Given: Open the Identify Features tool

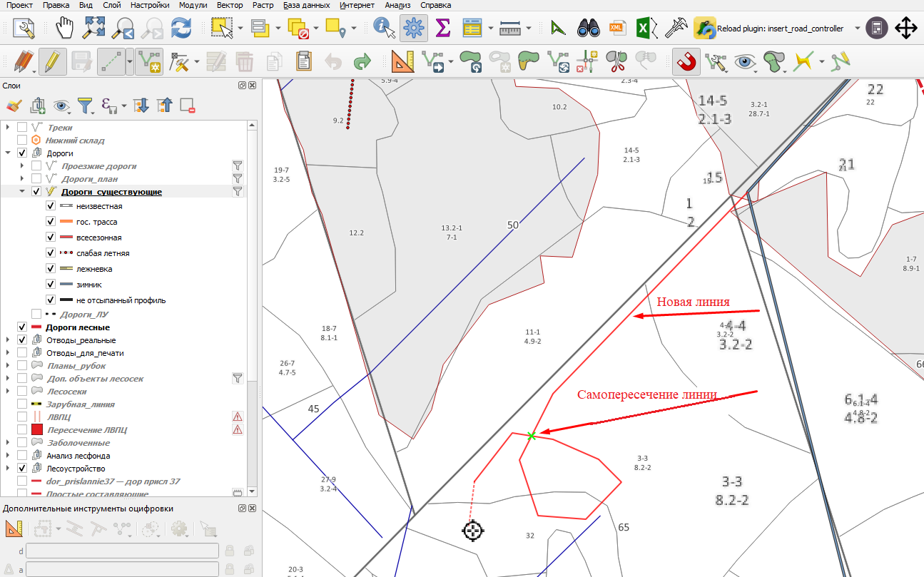Looking at the screenshot, I should coord(385,29).
